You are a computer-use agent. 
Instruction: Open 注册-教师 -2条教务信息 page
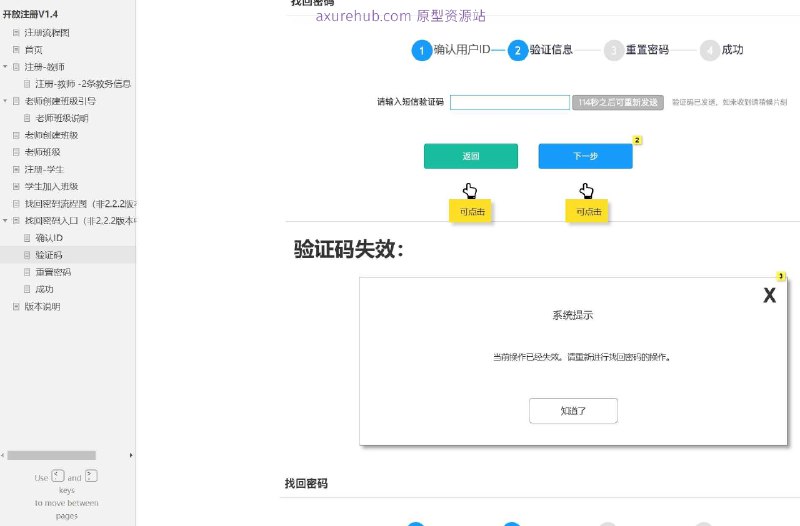[83, 84]
